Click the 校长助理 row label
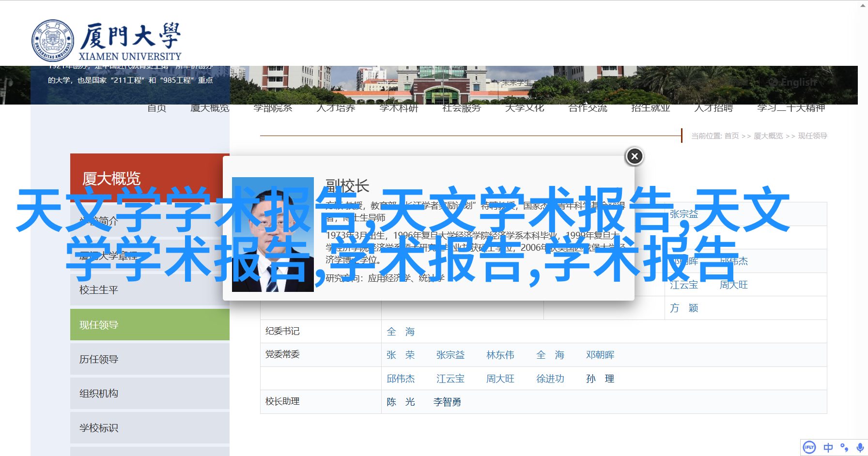Screen dimensions: 868x456 (x=282, y=401)
